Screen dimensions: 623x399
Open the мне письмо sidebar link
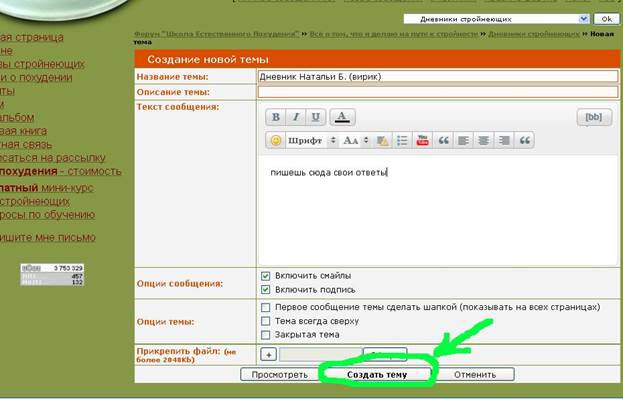pyautogui.click(x=48, y=238)
